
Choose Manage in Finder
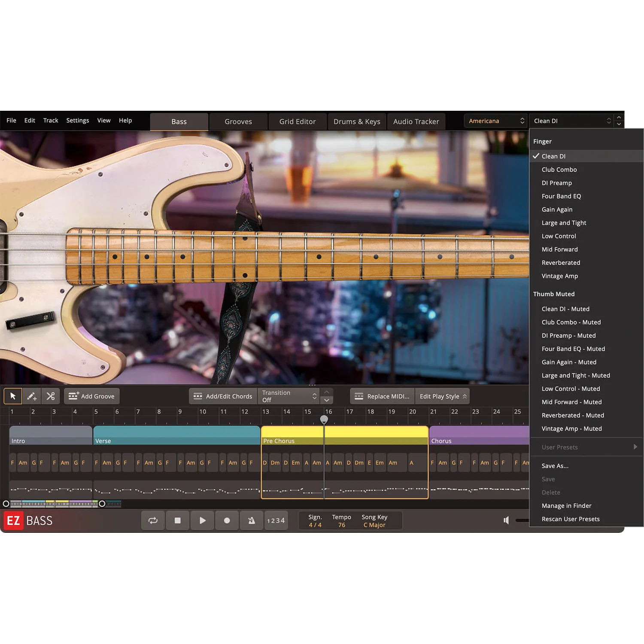pos(586,506)
